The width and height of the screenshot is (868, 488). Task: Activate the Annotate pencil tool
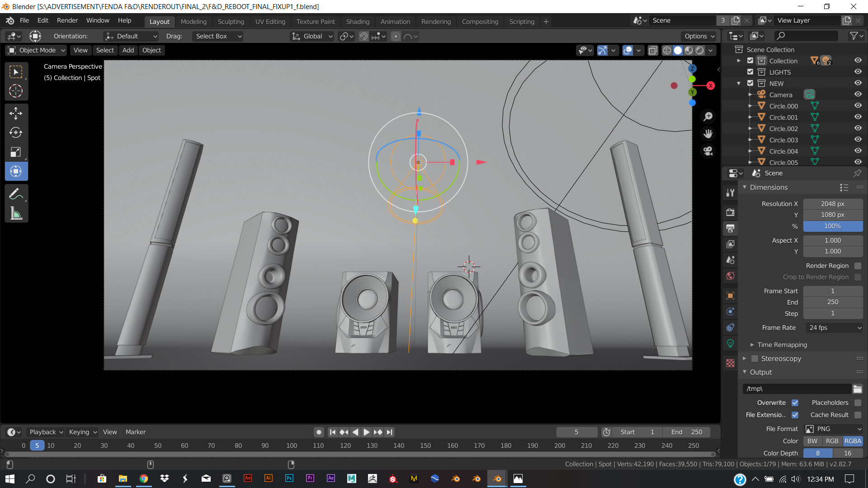[16, 194]
